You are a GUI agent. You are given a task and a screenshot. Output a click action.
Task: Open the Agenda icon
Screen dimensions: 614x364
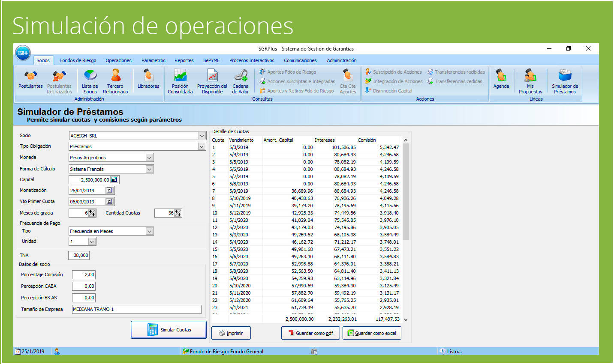[x=501, y=80]
